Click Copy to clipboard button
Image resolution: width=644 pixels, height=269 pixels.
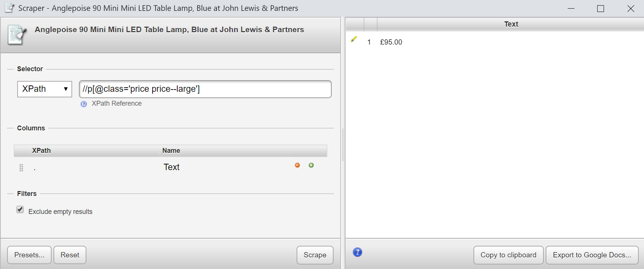click(x=508, y=255)
